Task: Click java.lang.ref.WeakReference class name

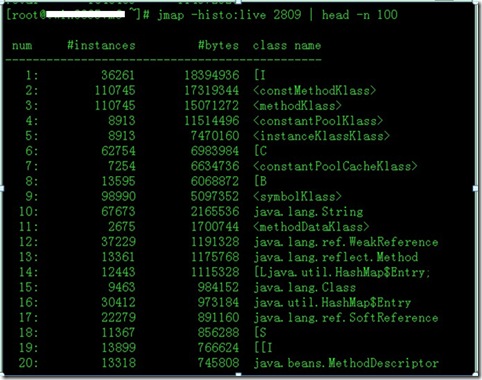Action: pos(346,242)
